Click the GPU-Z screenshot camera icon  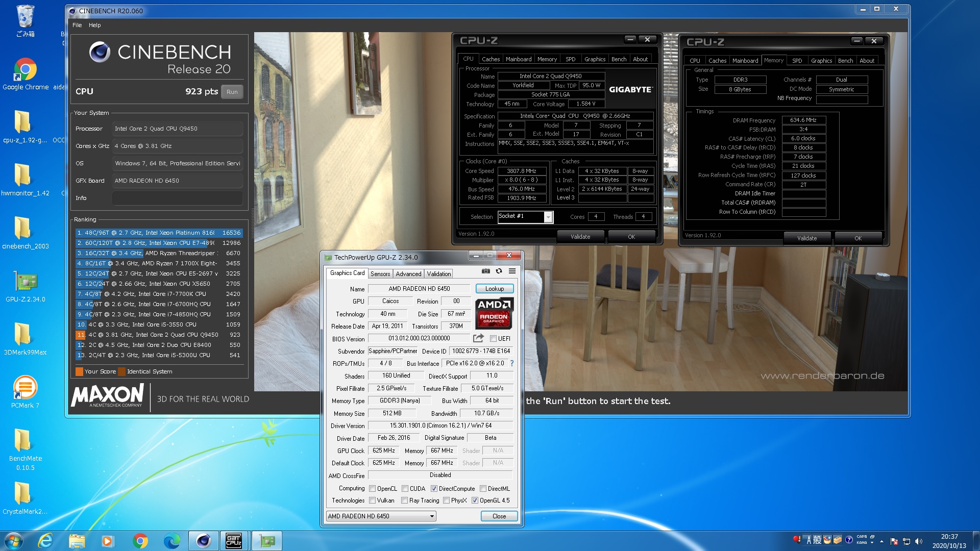click(x=485, y=271)
